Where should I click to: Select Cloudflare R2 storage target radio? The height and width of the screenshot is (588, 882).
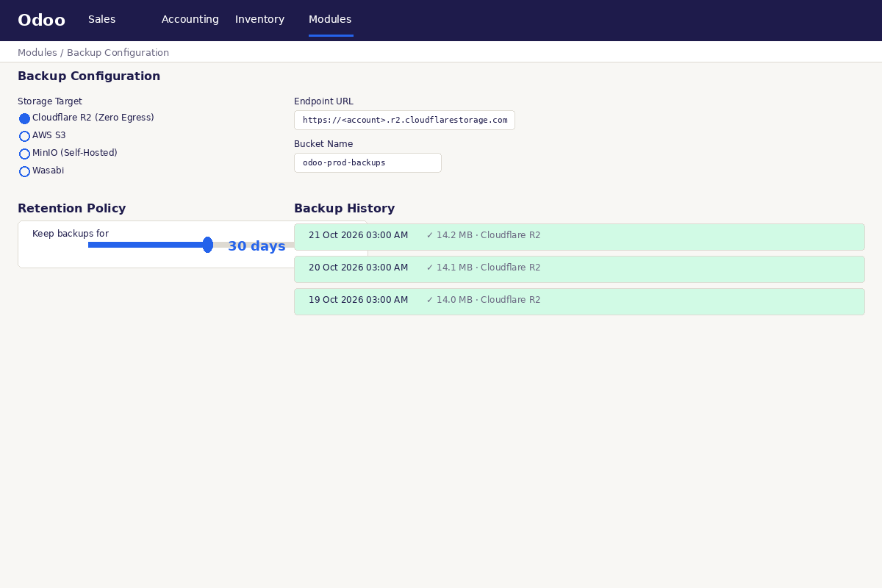(24, 118)
